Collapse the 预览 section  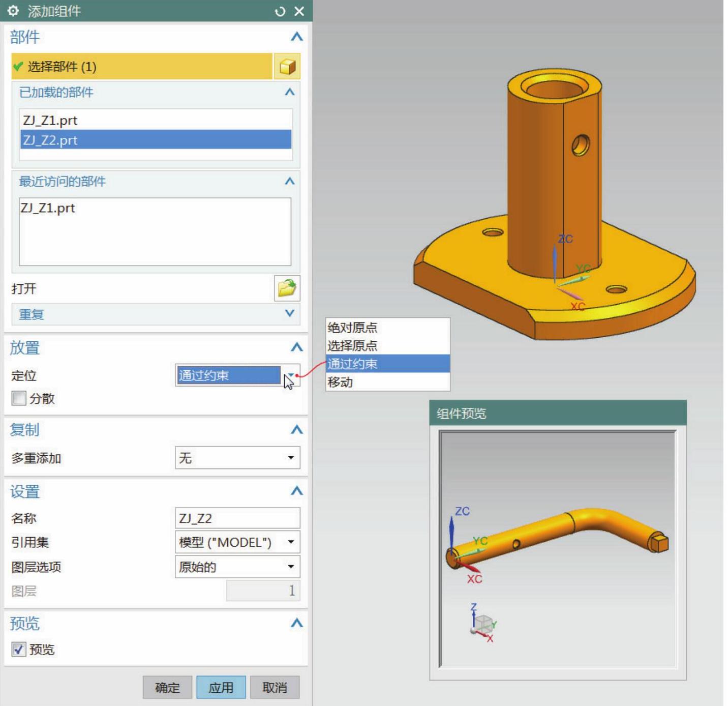click(x=296, y=623)
